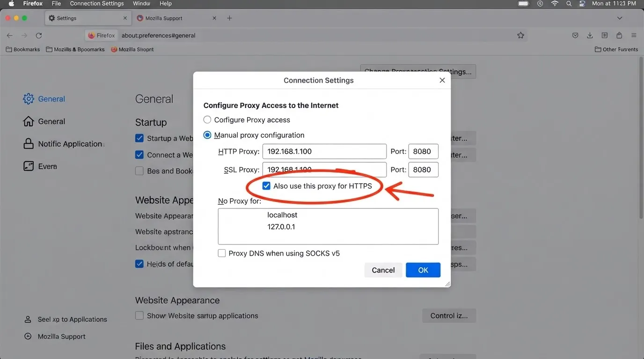Click the address bar URL

pos(159,36)
